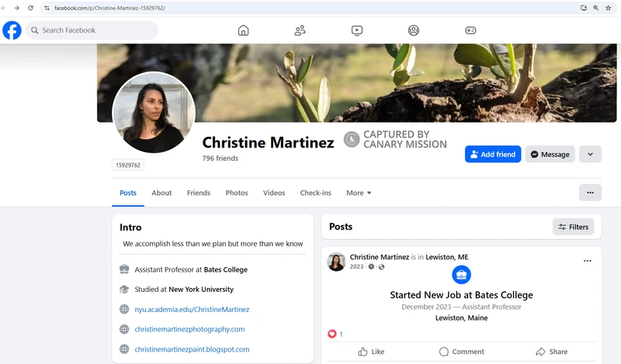Switch to the About tab
The image size is (621, 364).
click(161, 193)
